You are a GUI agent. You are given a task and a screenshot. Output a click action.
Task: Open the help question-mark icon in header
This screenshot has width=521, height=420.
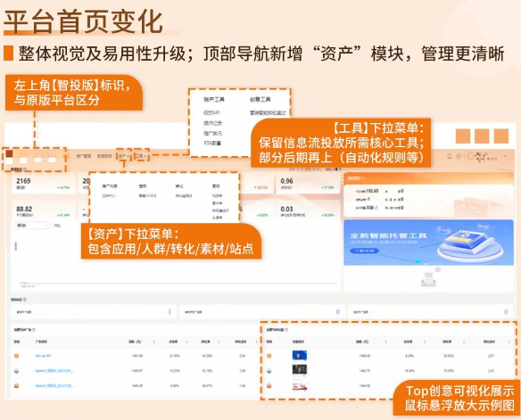point(459,156)
